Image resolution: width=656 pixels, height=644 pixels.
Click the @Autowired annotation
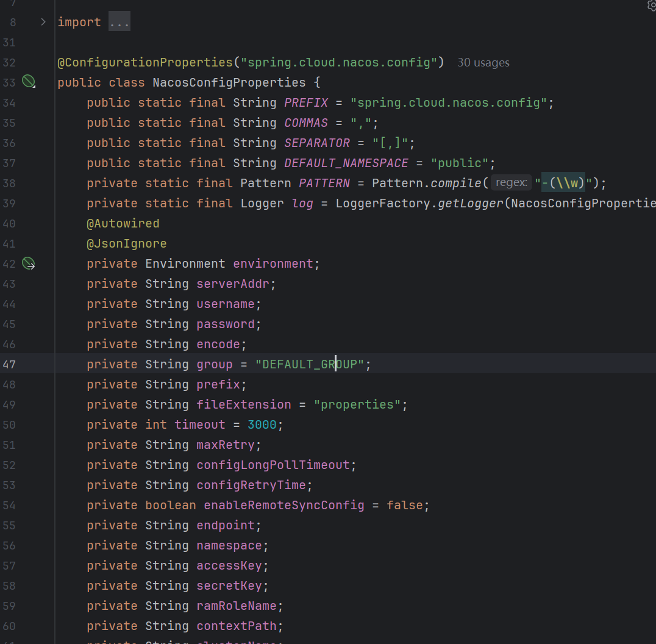click(123, 223)
